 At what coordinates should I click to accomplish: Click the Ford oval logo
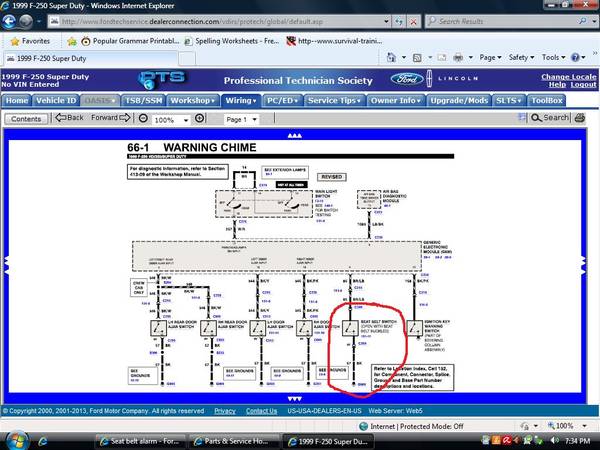pos(407,79)
